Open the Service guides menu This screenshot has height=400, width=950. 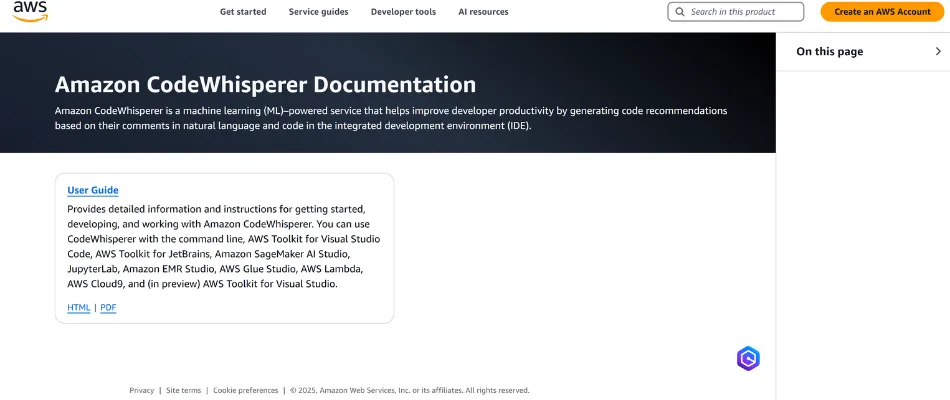(318, 12)
